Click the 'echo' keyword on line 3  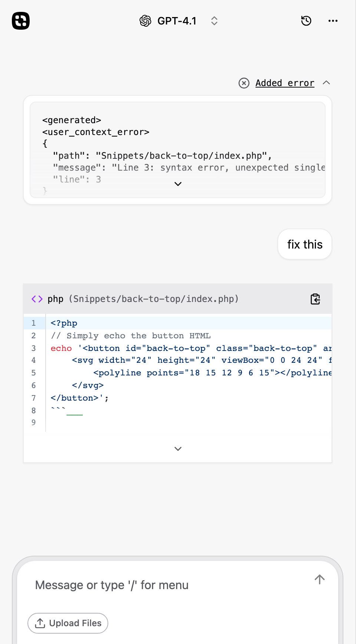[x=61, y=348]
